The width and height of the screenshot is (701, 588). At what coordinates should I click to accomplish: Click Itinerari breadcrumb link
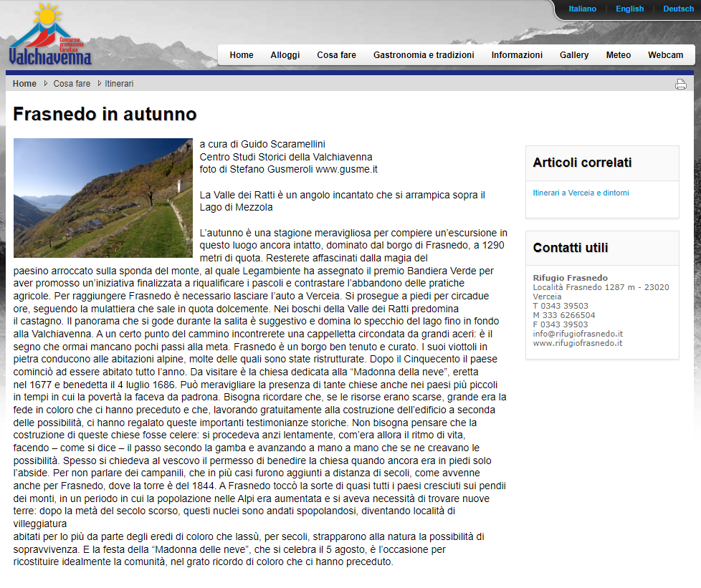tap(119, 84)
